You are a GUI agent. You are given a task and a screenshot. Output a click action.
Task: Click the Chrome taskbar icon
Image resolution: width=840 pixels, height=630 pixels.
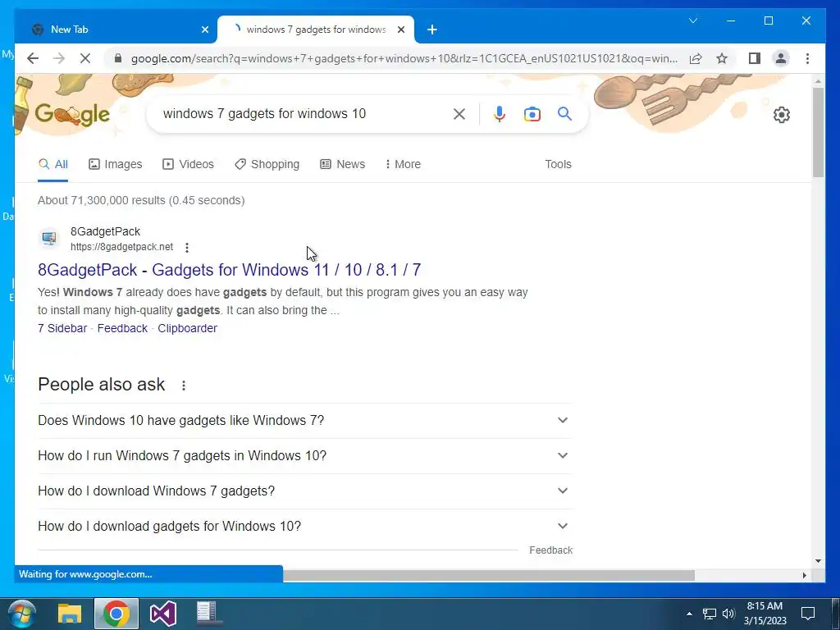tap(116, 614)
